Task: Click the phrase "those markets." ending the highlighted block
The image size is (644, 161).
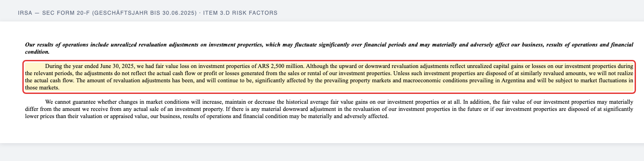Action: pyautogui.click(x=42, y=88)
